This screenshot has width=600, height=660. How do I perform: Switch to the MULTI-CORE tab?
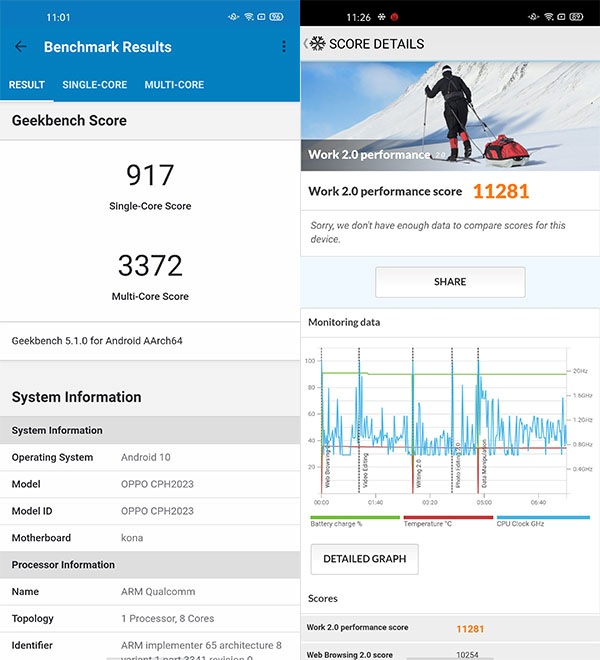[174, 85]
